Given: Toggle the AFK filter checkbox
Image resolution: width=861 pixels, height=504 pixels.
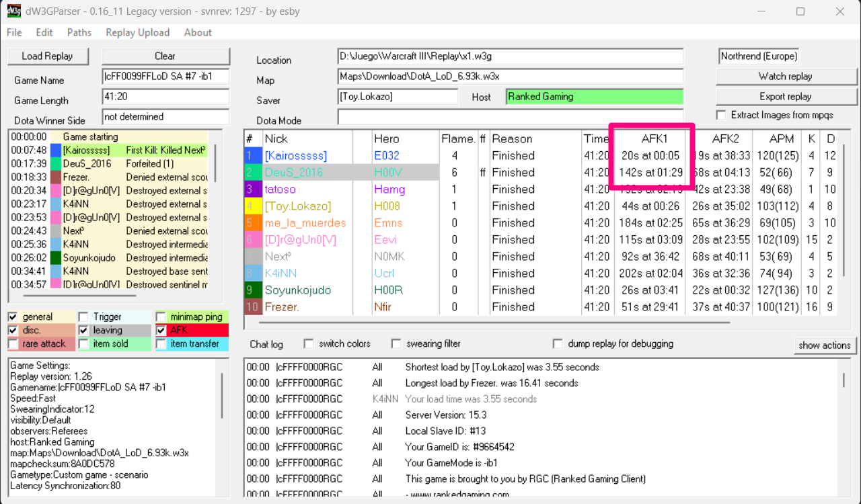Looking at the screenshot, I should (161, 330).
